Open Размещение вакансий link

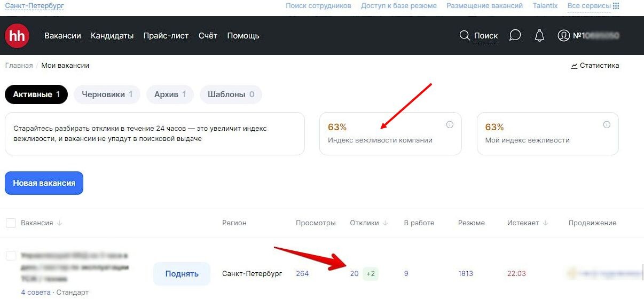click(485, 6)
